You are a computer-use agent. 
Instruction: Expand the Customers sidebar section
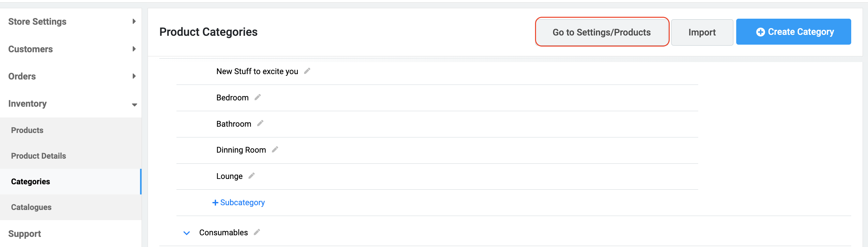point(134,49)
